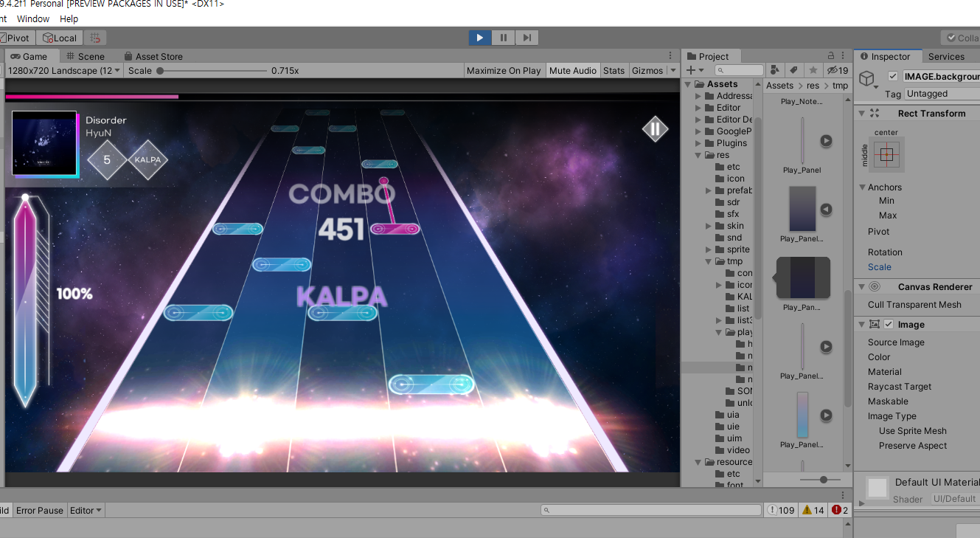Search assets by label icon
Image resolution: width=980 pixels, height=538 pixels.
coord(793,70)
